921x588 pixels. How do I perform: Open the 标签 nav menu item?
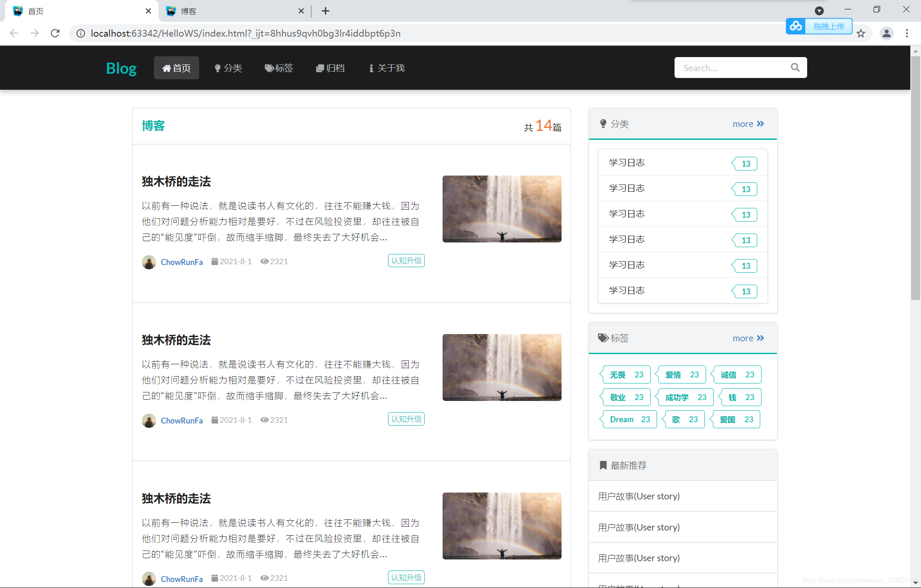click(x=279, y=68)
